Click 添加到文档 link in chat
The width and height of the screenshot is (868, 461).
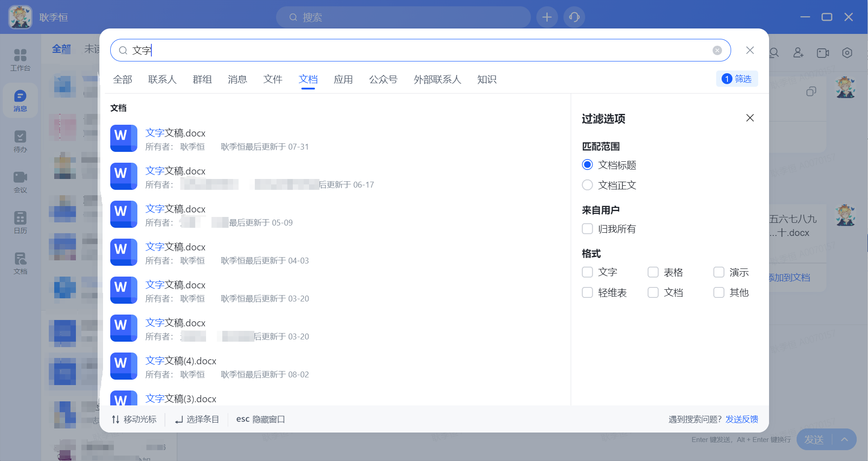[789, 278]
